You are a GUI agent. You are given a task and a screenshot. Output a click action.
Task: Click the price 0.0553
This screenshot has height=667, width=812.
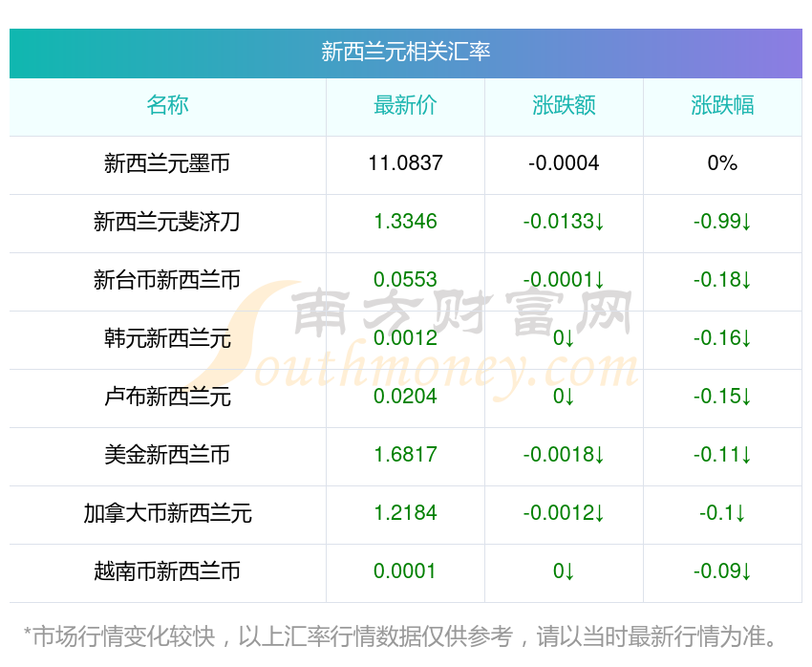point(405,280)
